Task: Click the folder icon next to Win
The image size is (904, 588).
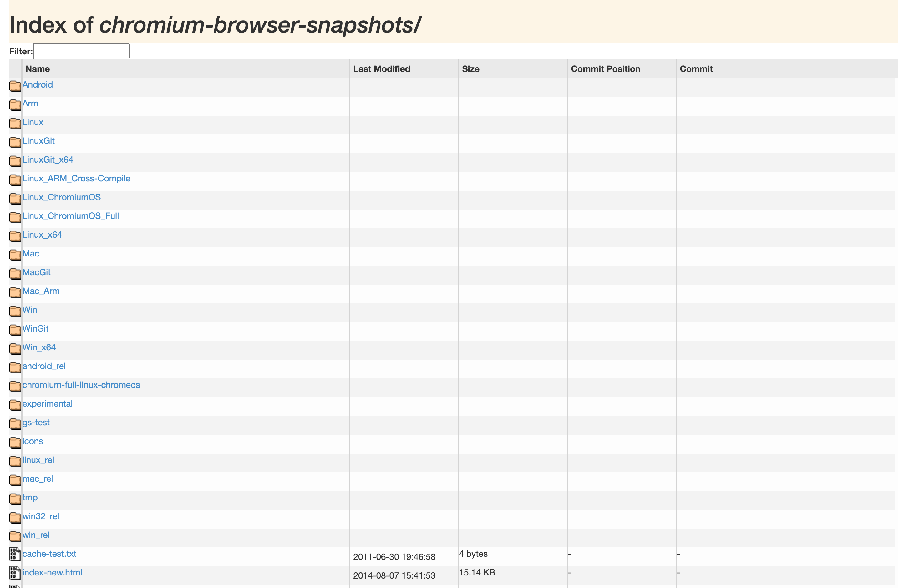Action: [15, 311]
